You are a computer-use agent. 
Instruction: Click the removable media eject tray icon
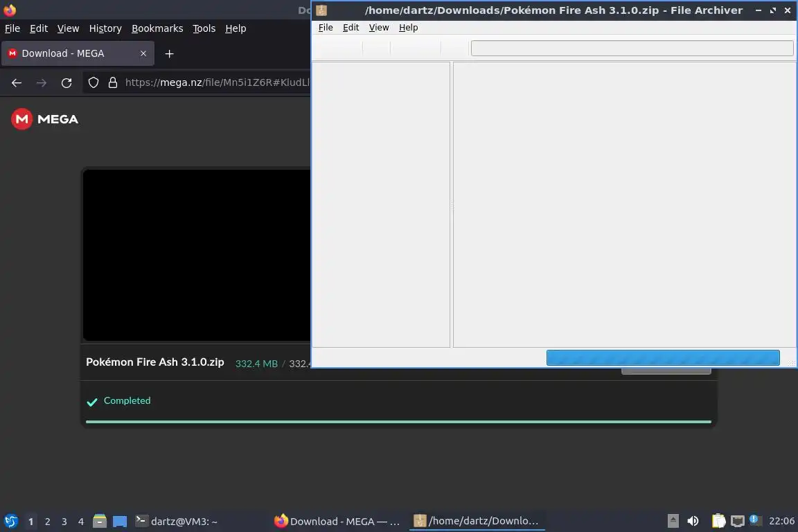pyautogui.click(x=673, y=521)
